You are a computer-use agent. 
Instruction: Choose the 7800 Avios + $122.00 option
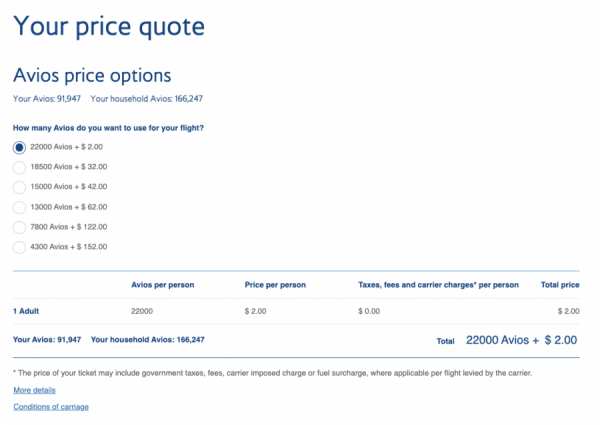coord(19,227)
